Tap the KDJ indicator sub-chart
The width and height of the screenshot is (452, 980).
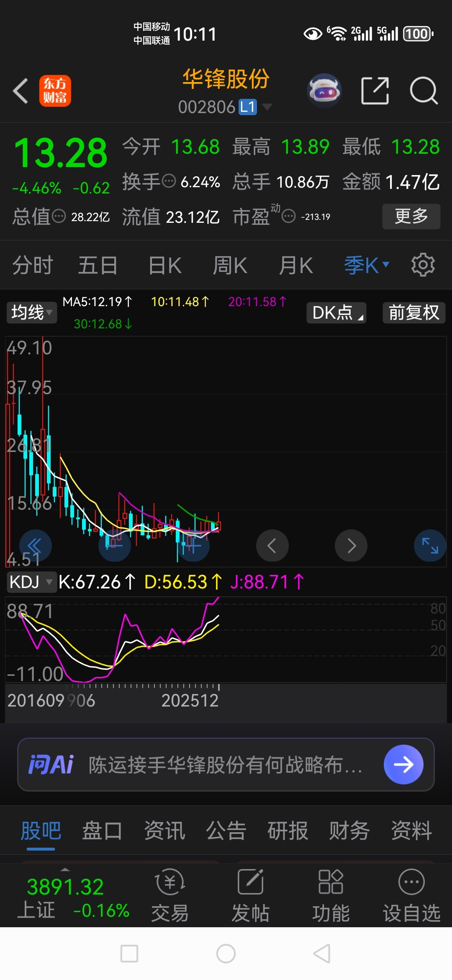click(226, 640)
